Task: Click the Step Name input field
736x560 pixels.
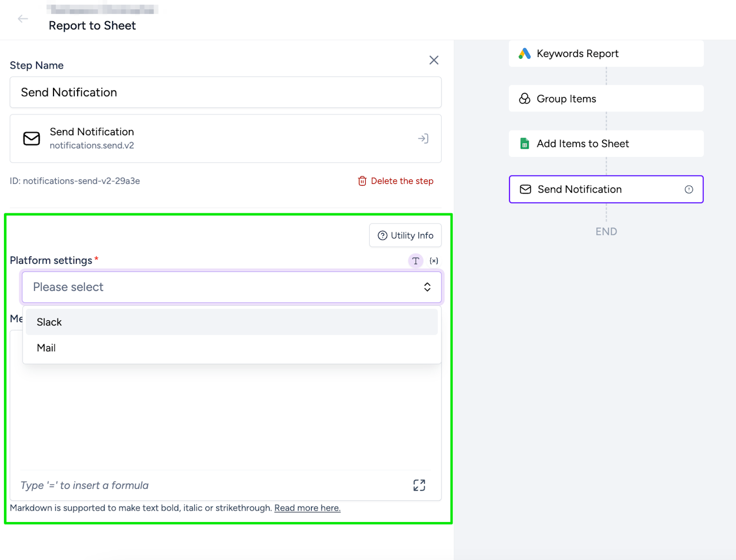Action: coord(225,93)
